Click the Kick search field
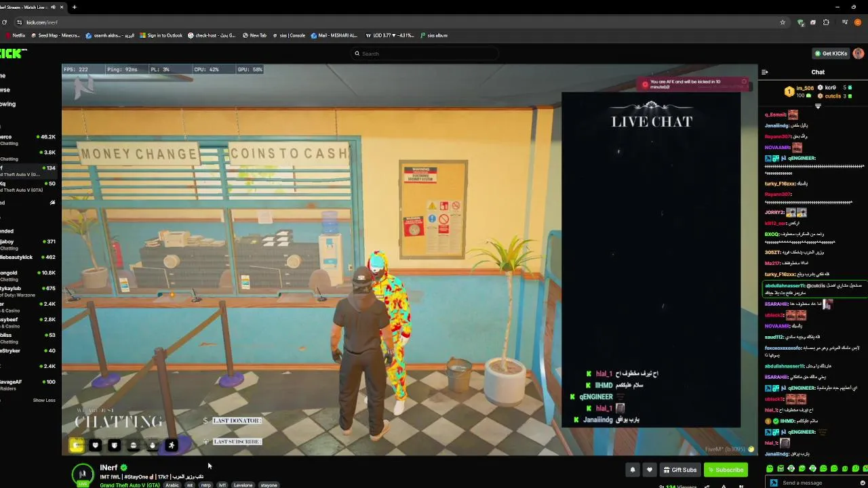 click(x=424, y=54)
